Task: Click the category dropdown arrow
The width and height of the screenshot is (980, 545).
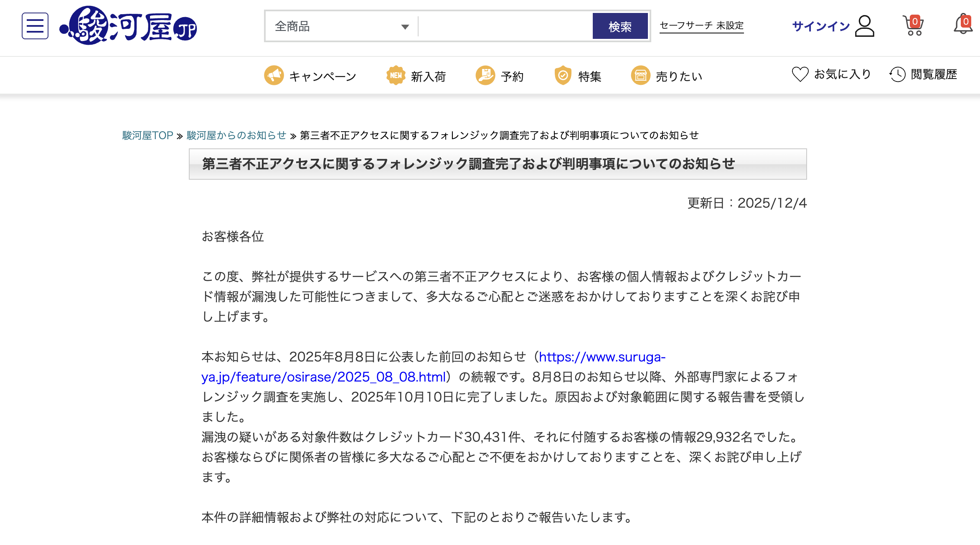Action: (405, 27)
